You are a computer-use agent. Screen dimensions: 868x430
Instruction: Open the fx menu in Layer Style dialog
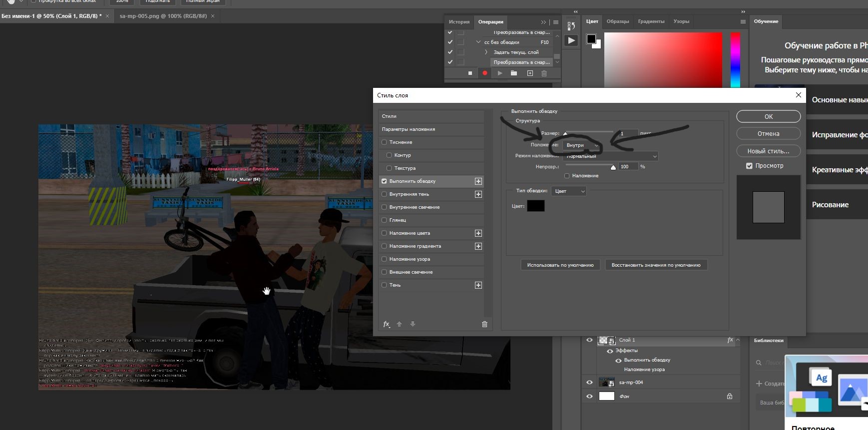(x=386, y=324)
